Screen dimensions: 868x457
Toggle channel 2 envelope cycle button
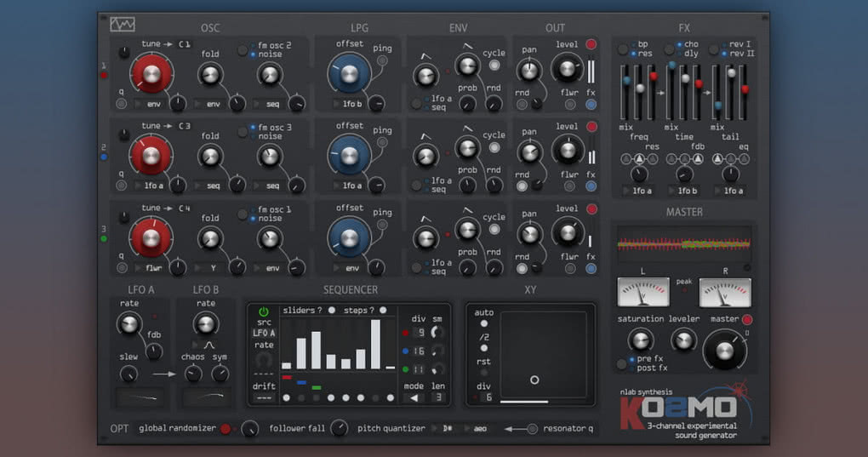[494, 147]
